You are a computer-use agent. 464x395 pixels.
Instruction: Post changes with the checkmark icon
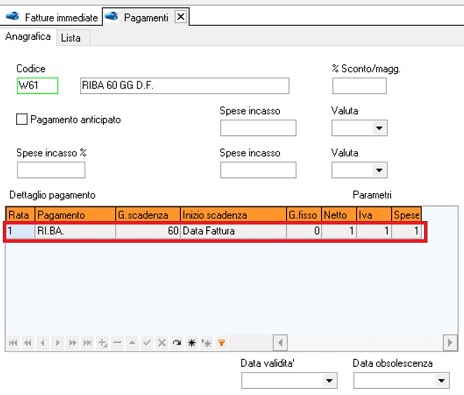pyautogui.click(x=147, y=343)
